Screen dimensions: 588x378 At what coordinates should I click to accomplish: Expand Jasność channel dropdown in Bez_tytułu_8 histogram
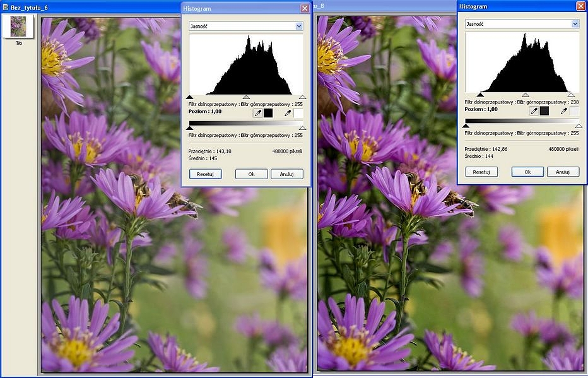pyautogui.click(x=575, y=23)
